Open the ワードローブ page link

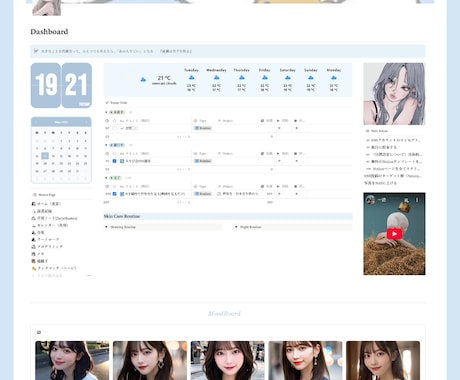click(45, 239)
